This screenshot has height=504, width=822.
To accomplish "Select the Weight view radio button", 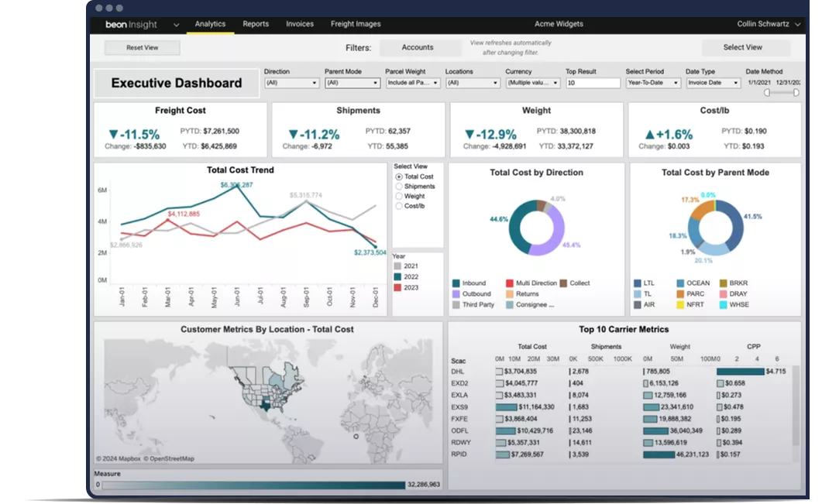I will tap(399, 197).
